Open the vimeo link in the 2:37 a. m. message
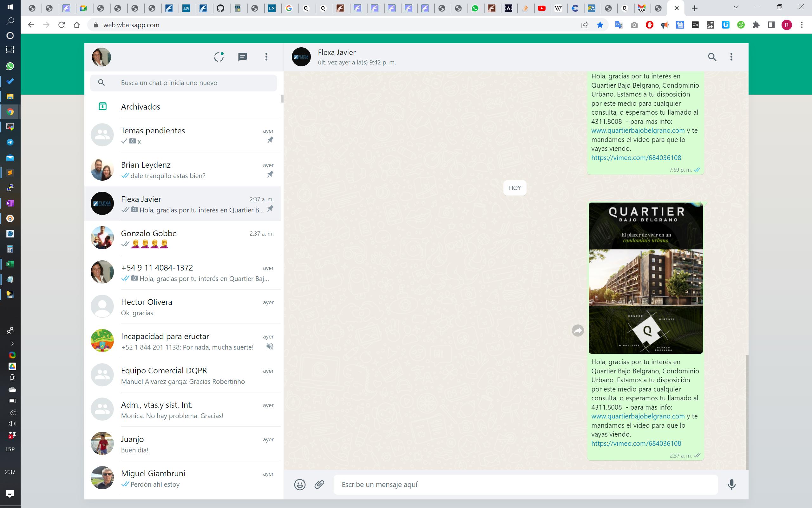This screenshot has height=508, width=812. pos(636,444)
